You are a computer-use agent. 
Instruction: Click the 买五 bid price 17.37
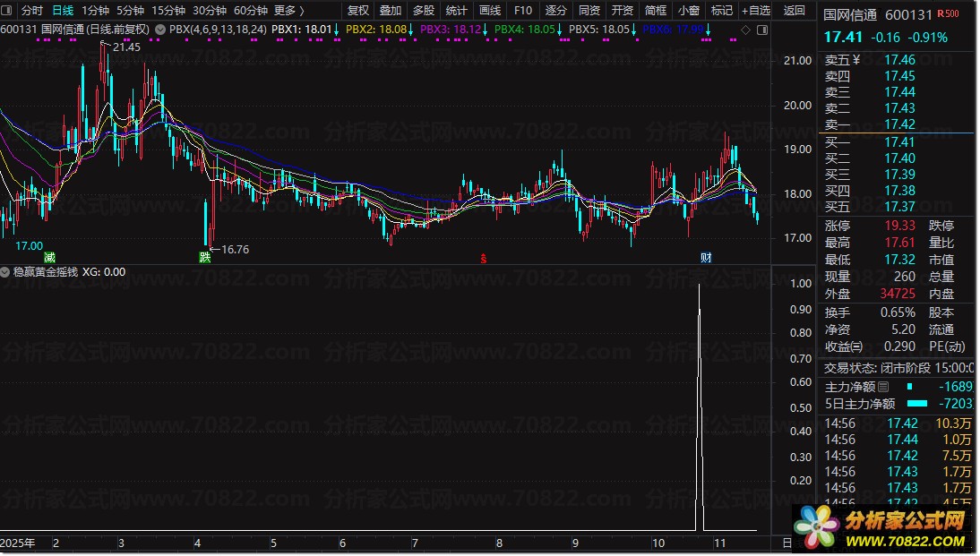tap(899, 207)
